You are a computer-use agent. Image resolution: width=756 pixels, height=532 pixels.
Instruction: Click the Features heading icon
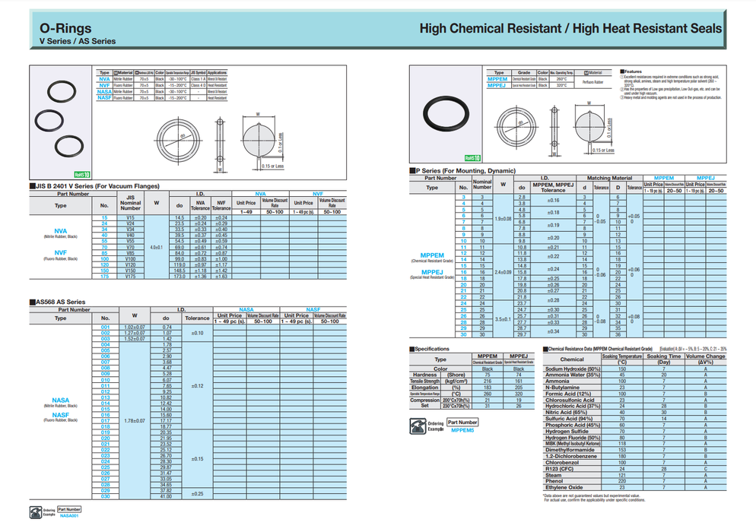point(618,72)
